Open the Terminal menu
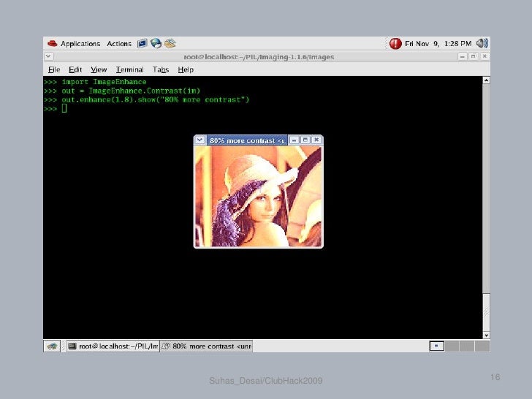This screenshot has height=399, width=532. coord(129,69)
